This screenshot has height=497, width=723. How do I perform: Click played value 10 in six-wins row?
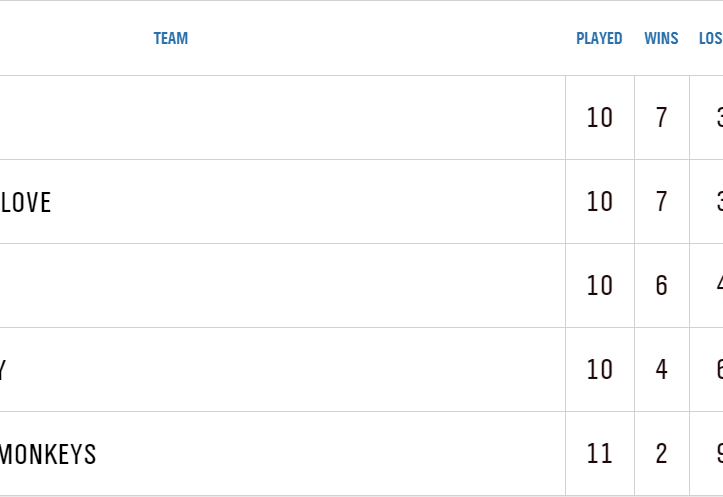tap(599, 286)
